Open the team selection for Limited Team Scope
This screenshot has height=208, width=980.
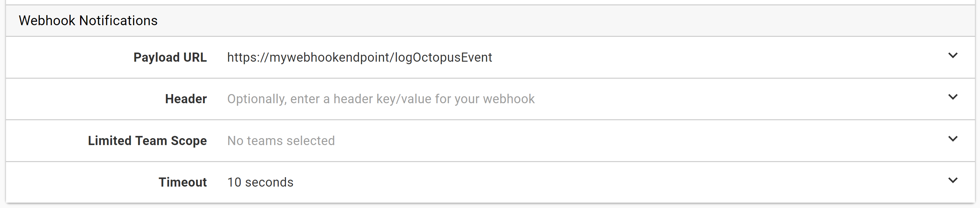tap(281, 141)
